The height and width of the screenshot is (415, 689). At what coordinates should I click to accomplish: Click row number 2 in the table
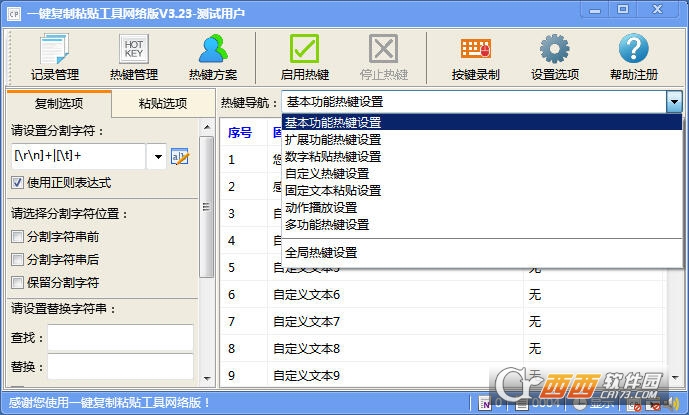coord(231,186)
